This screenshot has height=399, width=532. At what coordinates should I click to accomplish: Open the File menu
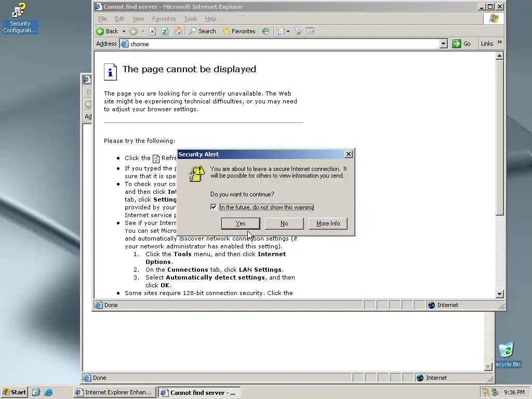click(x=102, y=19)
